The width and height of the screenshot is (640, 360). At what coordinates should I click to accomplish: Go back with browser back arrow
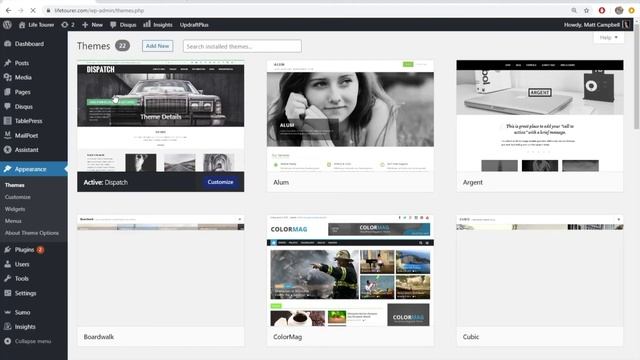click(x=8, y=10)
